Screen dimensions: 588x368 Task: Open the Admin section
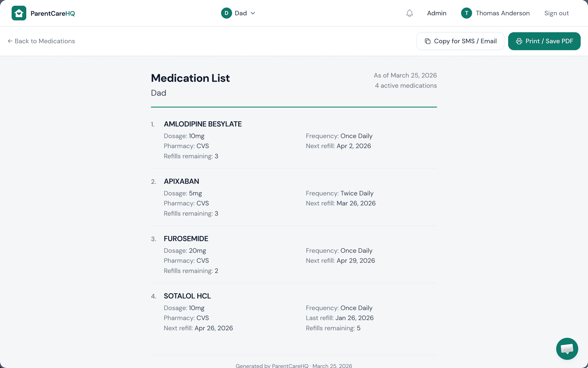(x=436, y=13)
